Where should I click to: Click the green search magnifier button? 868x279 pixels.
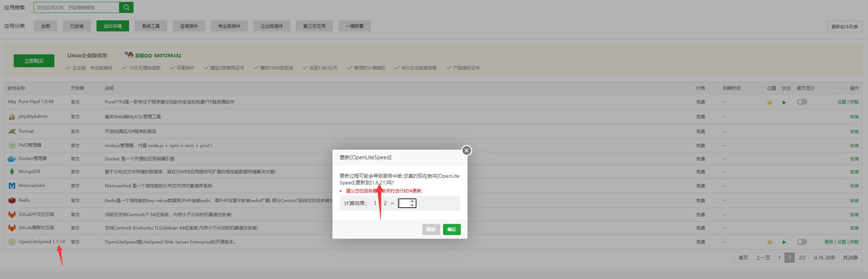[x=126, y=7]
